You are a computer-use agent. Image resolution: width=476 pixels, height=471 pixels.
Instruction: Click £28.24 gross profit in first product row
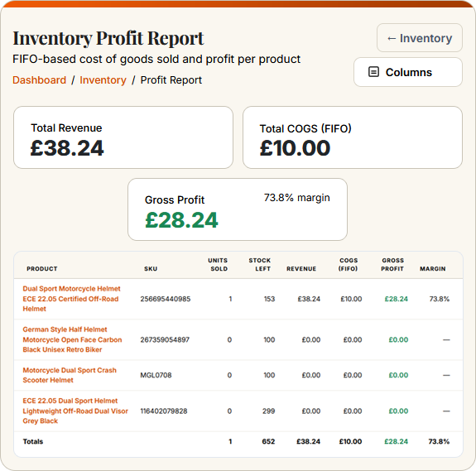coord(397,299)
